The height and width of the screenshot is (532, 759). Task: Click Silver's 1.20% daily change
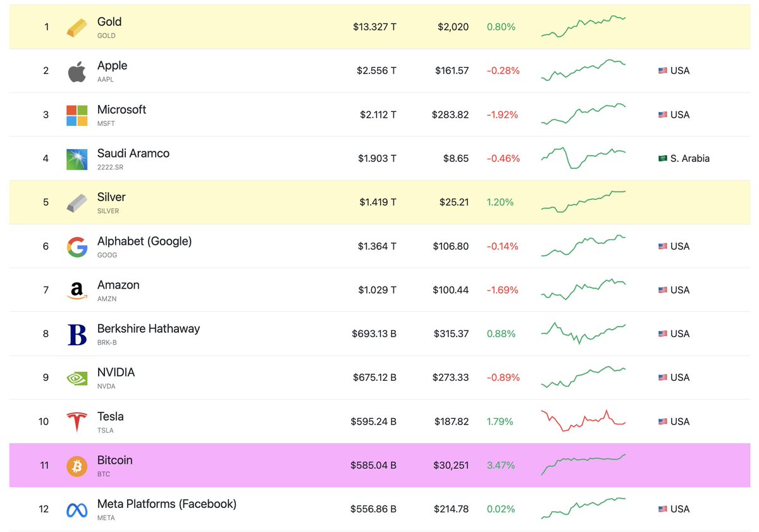(500, 202)
